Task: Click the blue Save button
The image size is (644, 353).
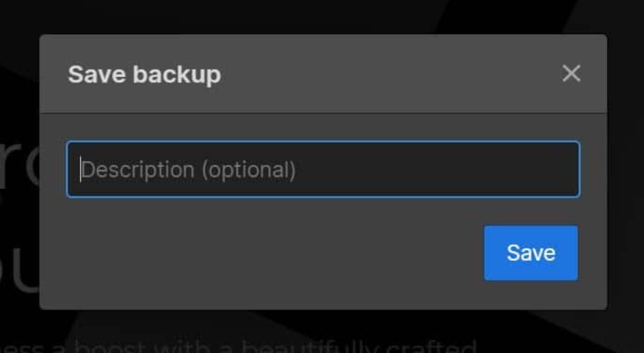Action: click(x=530, y=253)
